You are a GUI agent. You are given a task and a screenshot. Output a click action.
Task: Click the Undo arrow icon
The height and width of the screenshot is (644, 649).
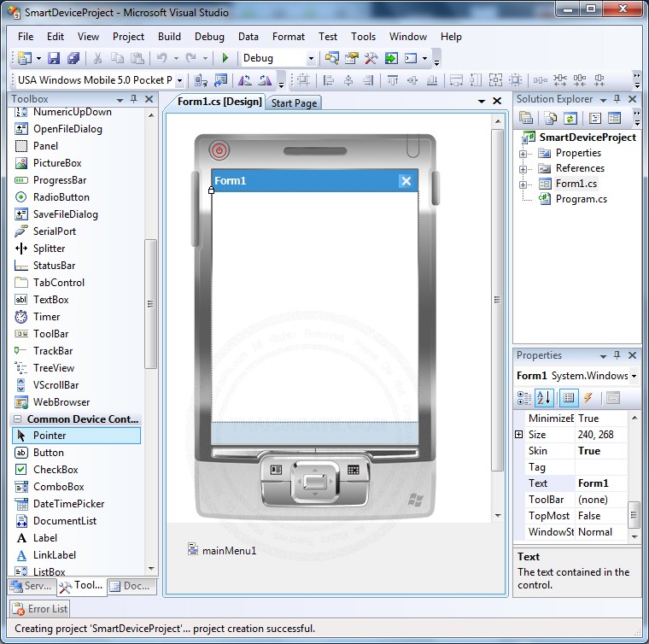point(162,58)
